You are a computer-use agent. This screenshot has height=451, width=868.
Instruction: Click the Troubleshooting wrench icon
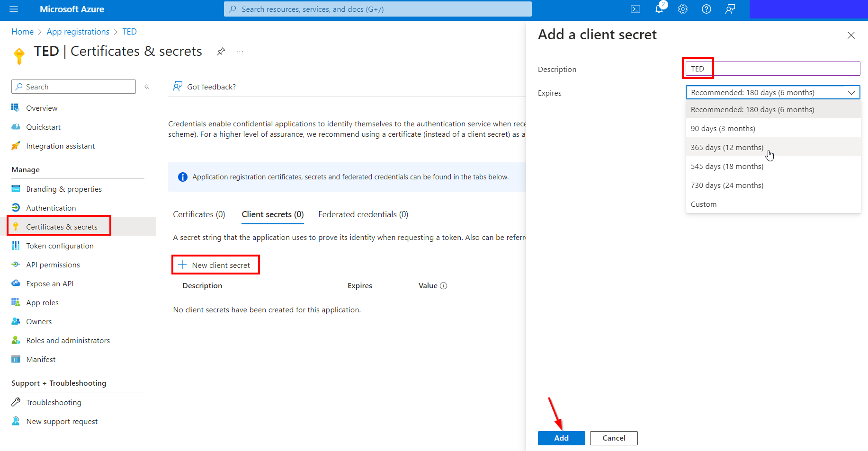pos(16,402)
